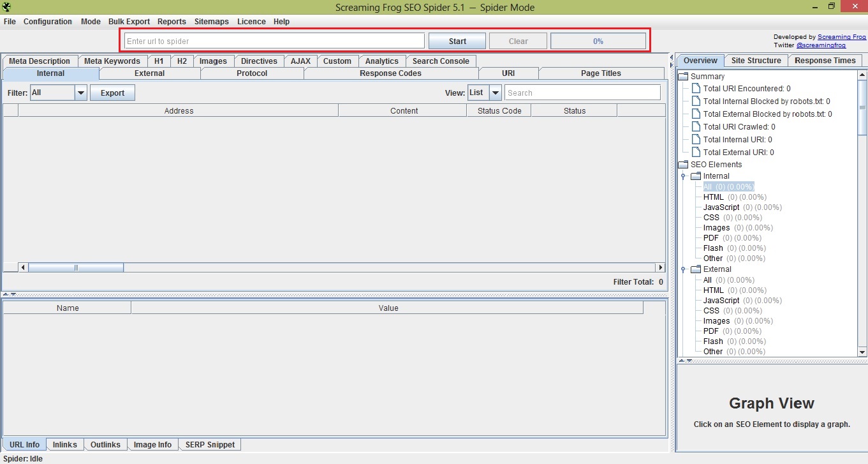The height and width of the screenshot is (464, 868).
Task: Click the right arrow of horizontal scrollbar
Action: point(660,267)
